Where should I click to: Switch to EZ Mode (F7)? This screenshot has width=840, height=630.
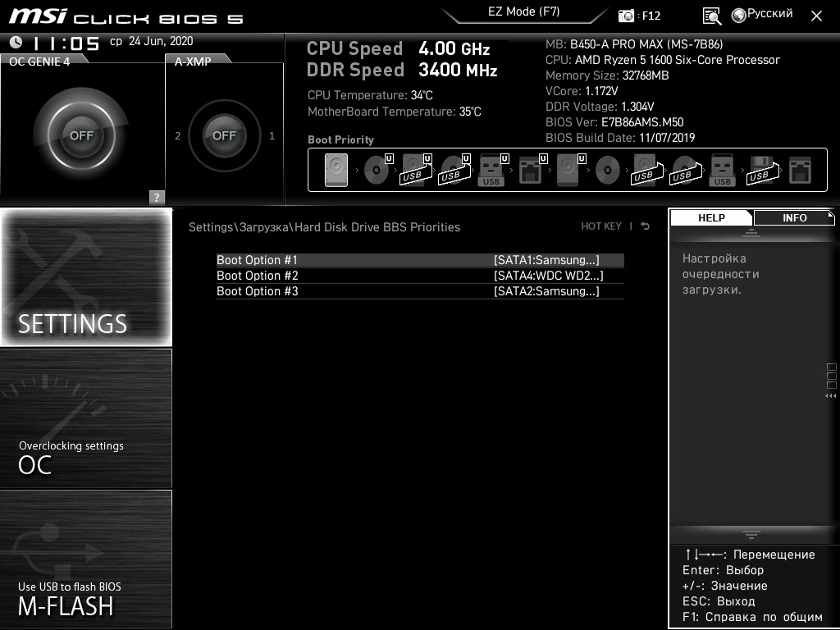point(524,11)
